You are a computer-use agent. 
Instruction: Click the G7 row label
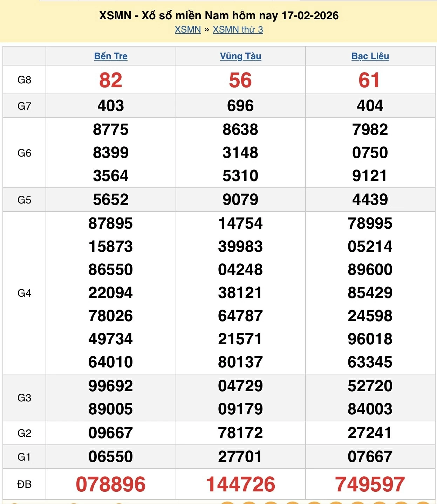[24, 106]
